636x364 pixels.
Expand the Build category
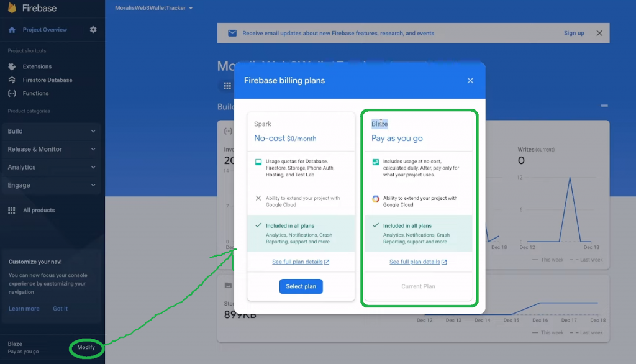(52, 131)
